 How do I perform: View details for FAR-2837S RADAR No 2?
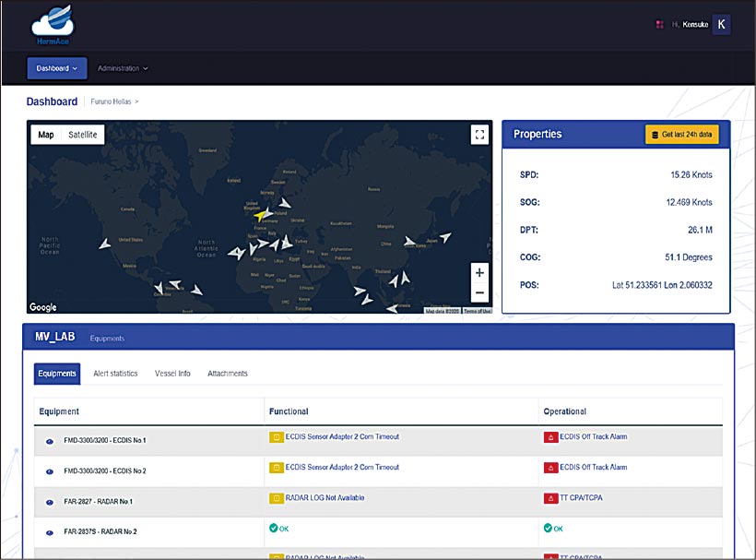(x=50, y=533)
